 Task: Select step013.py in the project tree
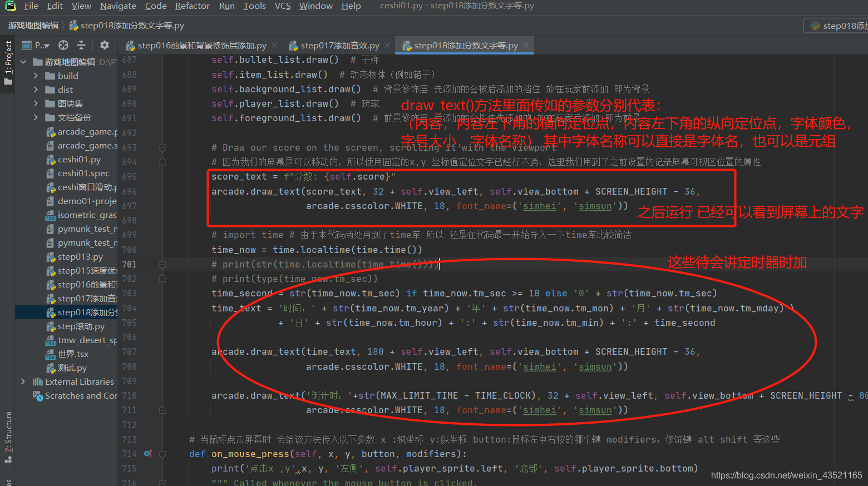[80, 256]
